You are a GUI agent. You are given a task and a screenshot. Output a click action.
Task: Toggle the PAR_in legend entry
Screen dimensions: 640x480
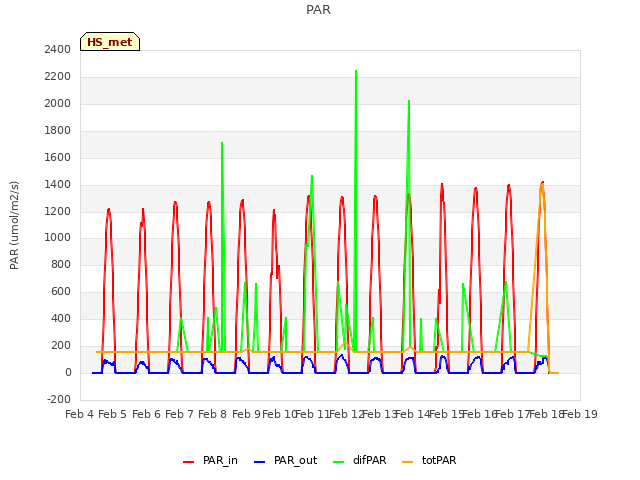point(210,460)
